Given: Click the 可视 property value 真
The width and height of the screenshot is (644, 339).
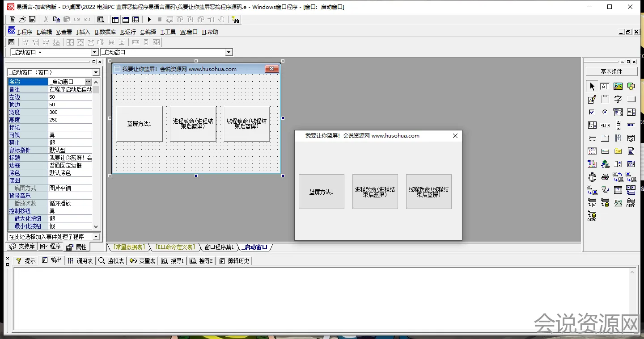Looking at the screenshot, I should 70,135.
